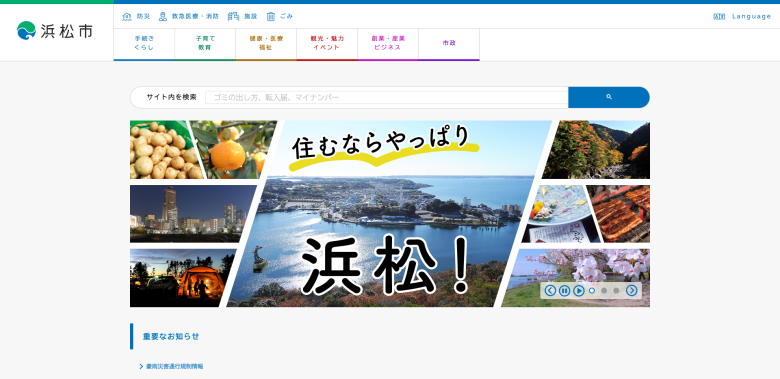Select the second slide indicator dot
This screenshot has height=379, width=780.
[x=604, y=290]
